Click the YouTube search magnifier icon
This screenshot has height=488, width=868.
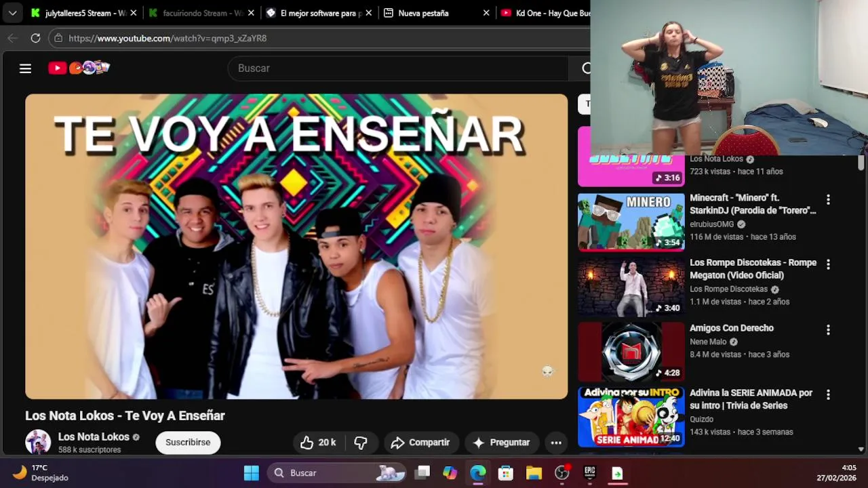click(586, 68)
